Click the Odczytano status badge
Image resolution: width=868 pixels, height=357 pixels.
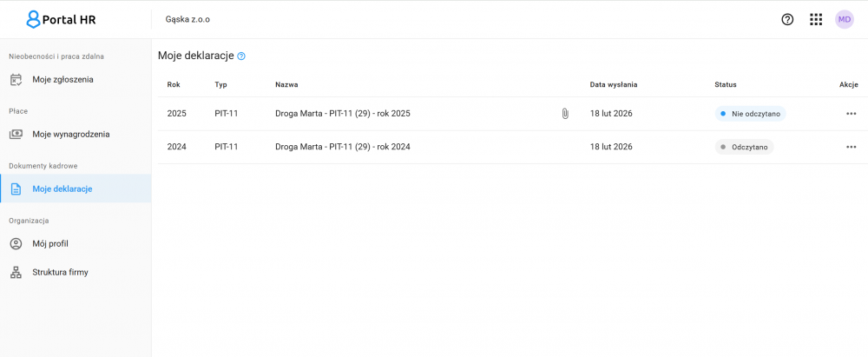[x=744, y=147]
